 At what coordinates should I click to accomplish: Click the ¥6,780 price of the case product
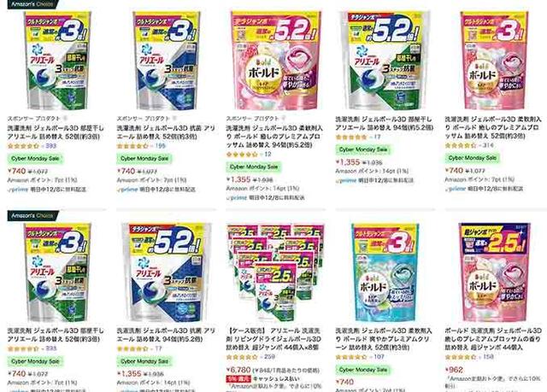pyautogui.click(x=238, y=370)
